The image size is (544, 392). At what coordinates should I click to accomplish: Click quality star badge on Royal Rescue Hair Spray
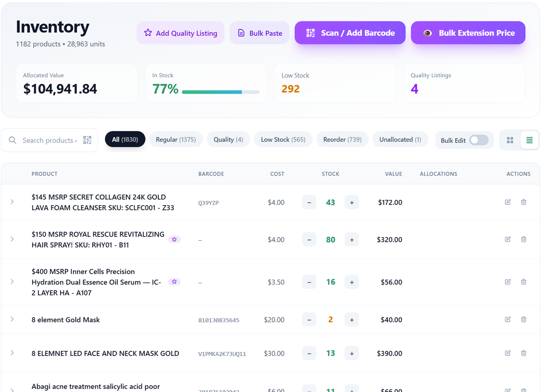click(x=174, y=239)
